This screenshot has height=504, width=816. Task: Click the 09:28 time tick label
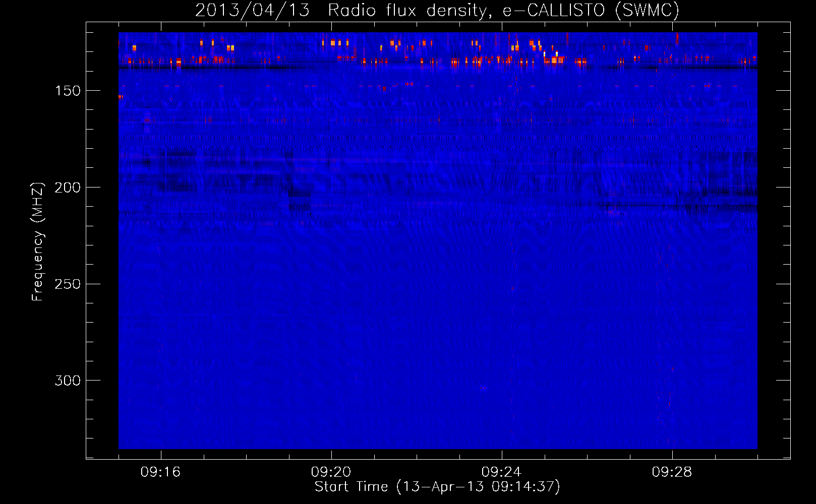pos(672,472)
